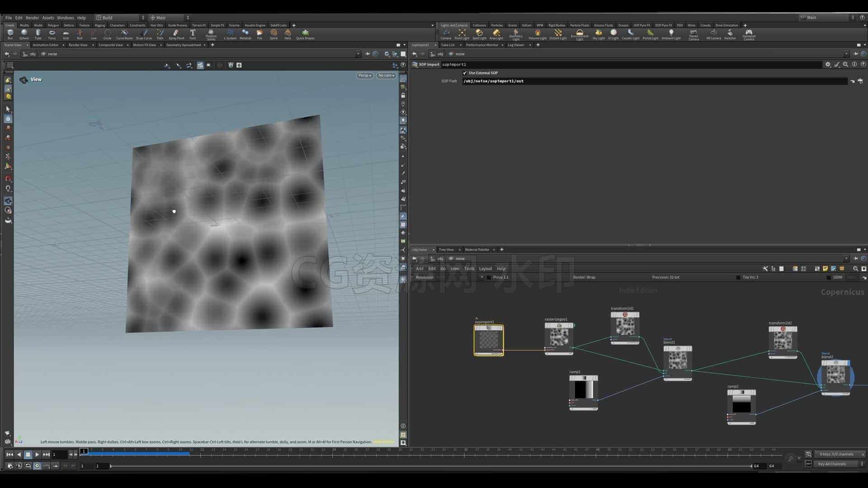868x488 pixels.
Task: Select the Draw Curve shelf tool
Action: click(x=144, y=34)
